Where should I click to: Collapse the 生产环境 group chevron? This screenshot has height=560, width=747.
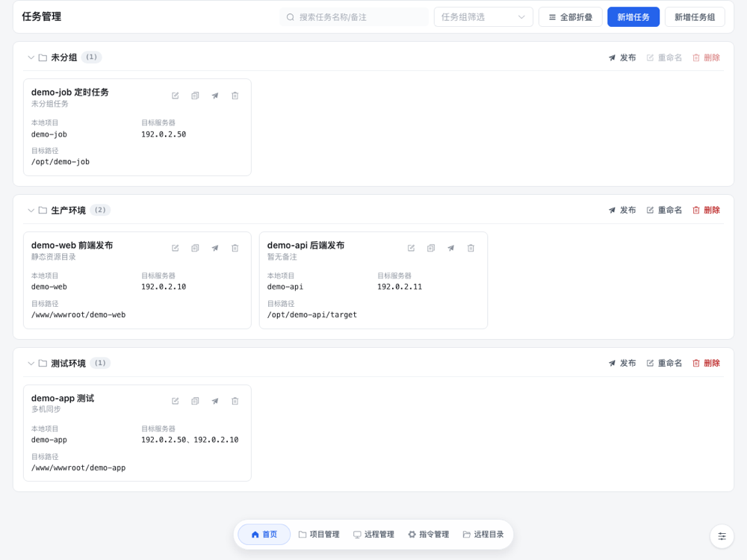31,211
